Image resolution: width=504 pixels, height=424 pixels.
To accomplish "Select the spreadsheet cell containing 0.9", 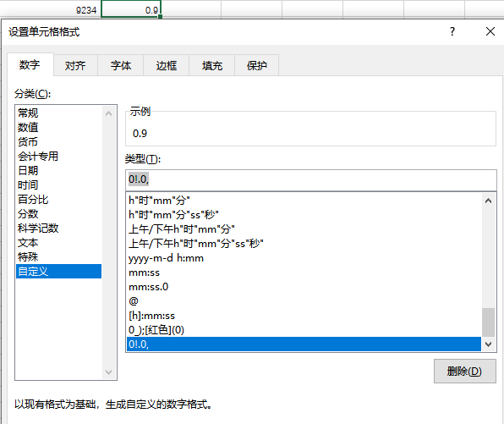I will [x=131, y=9].
